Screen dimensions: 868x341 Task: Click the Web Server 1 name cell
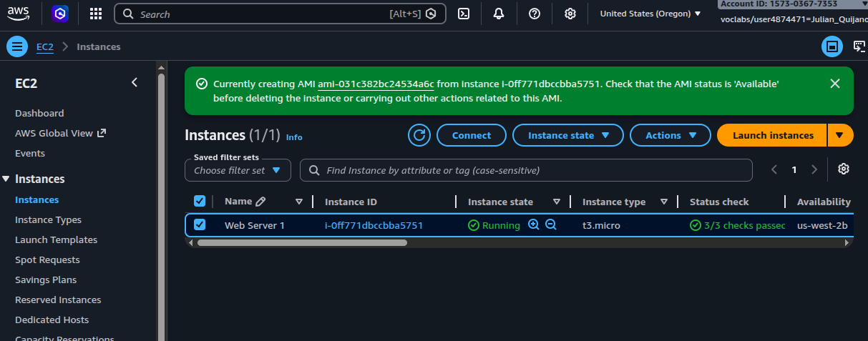[254, 225]
